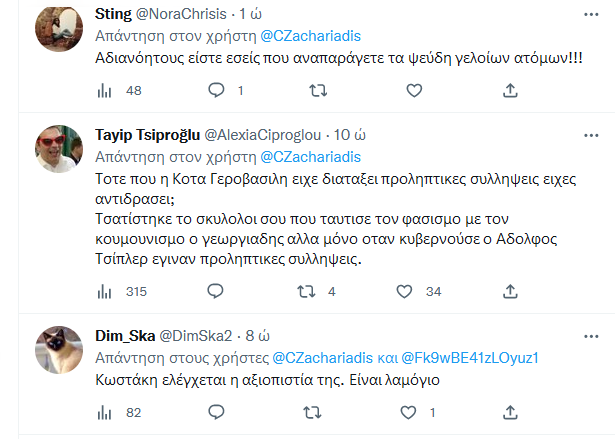View analytics on Sting's tweet

coord(104,91)
